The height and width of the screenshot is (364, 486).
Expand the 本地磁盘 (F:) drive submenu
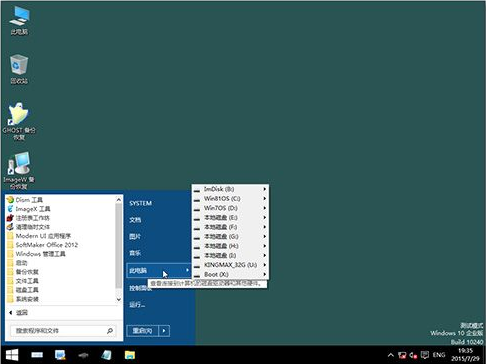point(230,227)
